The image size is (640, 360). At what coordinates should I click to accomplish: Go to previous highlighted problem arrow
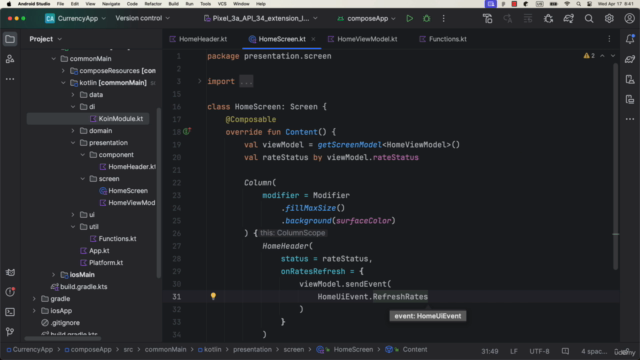tap(602, 56)
